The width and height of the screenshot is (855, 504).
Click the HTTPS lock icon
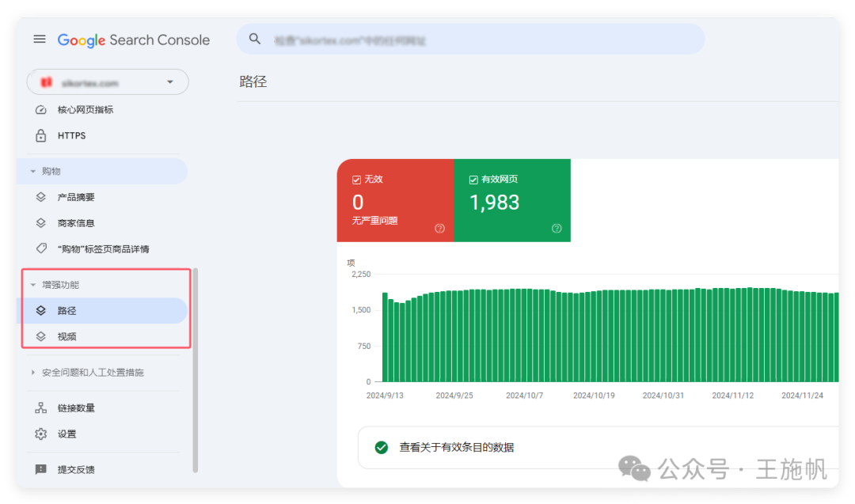click(x=41, y=135)
